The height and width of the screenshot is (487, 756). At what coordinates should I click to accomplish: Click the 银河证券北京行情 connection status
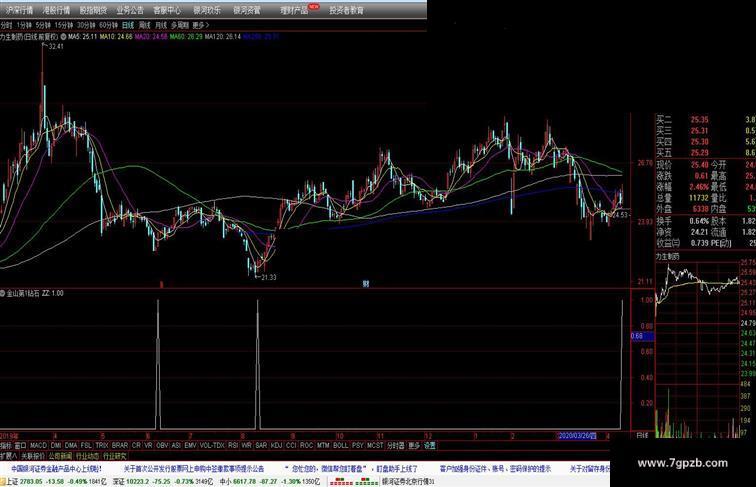tap(408, 482)
